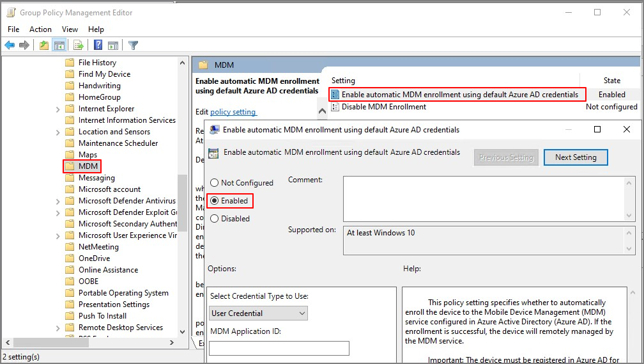Click the Export List toolbar icon
644x364 pixels.
coord(78,45)
